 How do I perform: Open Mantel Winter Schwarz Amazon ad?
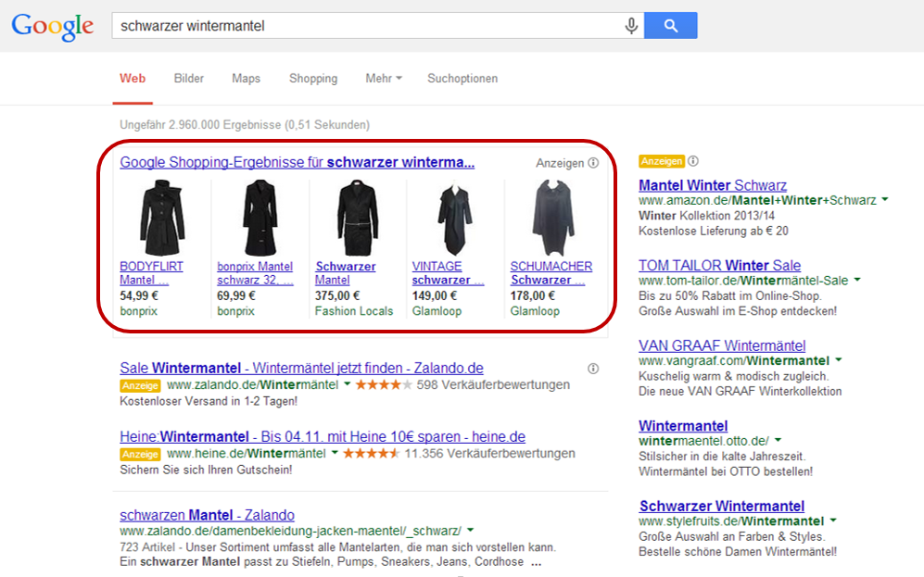pos(713,185)
